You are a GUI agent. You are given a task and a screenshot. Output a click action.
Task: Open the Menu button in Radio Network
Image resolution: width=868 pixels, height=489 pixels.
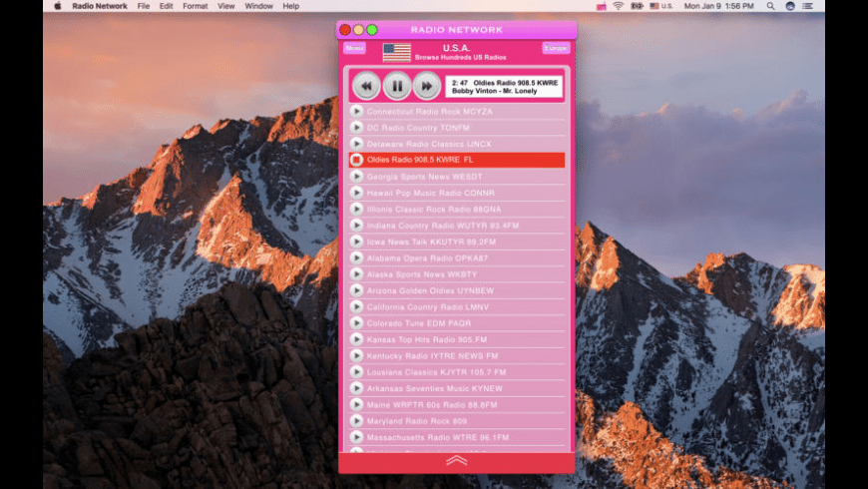[x=354, y=48]
